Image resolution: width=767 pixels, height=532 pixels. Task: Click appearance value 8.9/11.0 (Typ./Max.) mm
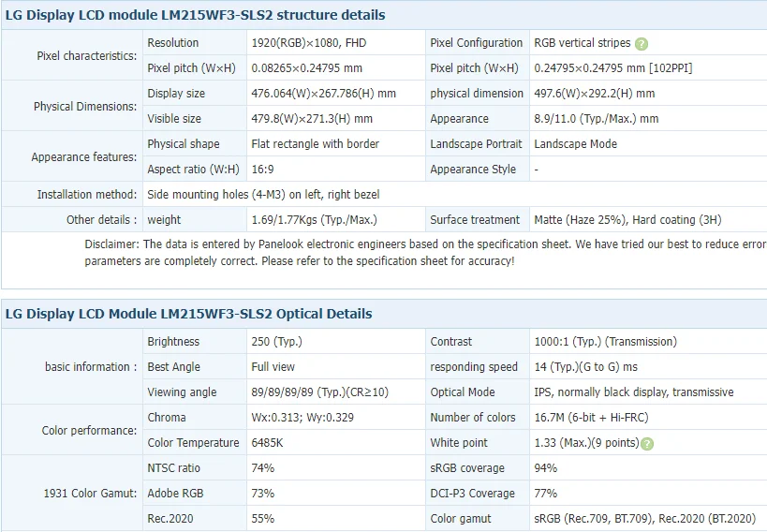(597, 119)
